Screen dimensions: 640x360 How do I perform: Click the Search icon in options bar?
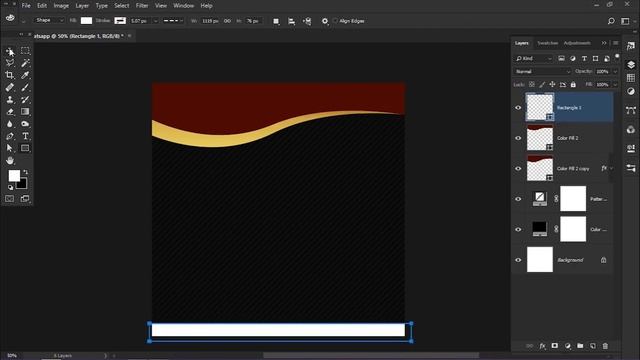coord(611,21)
